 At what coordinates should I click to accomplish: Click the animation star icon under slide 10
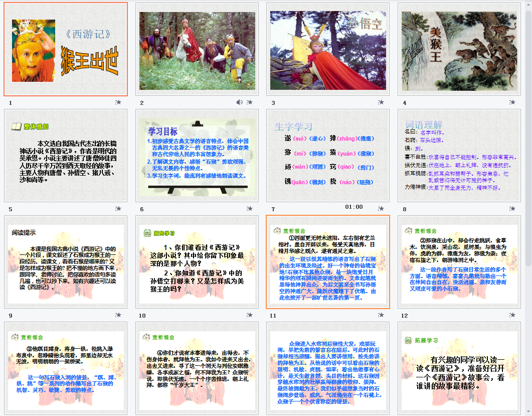click(249, 315)
